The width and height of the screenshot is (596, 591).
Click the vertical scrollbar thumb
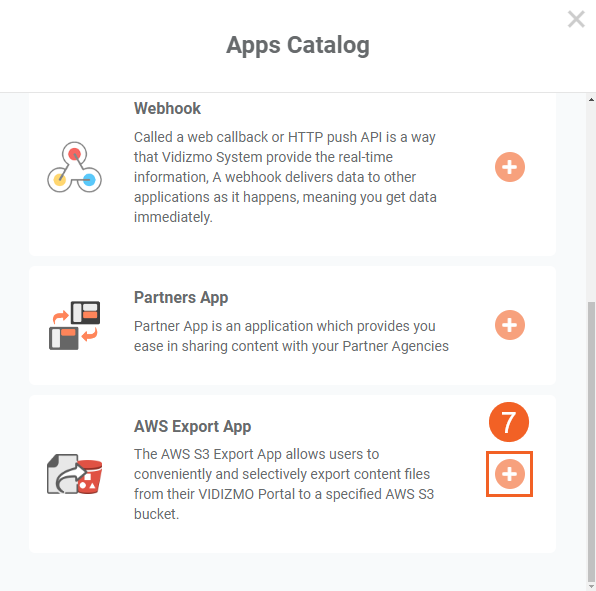591,441
